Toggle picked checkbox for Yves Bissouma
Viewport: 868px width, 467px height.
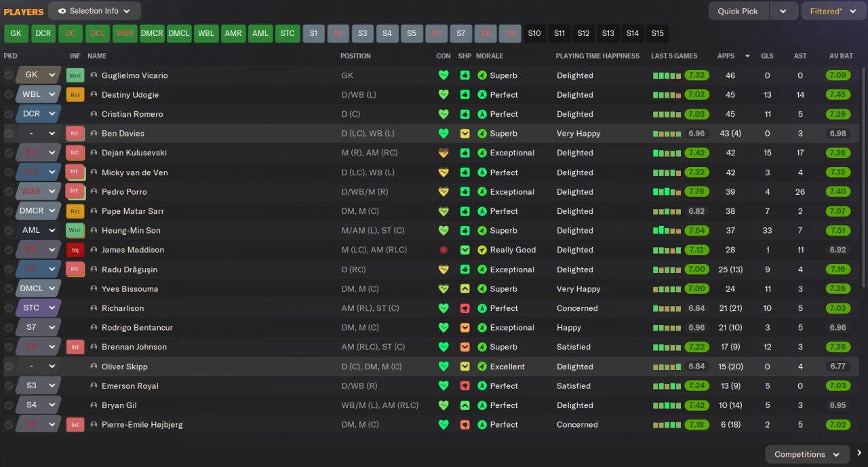point(8,289)
